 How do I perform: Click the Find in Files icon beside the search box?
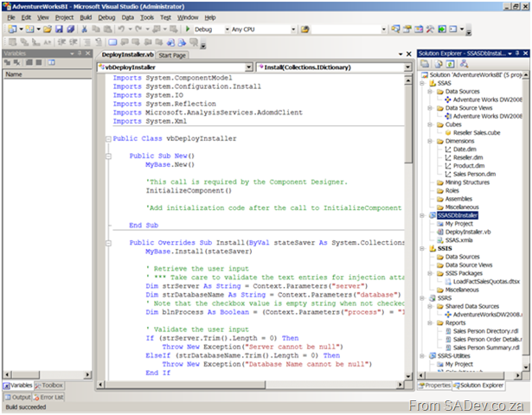305,29
